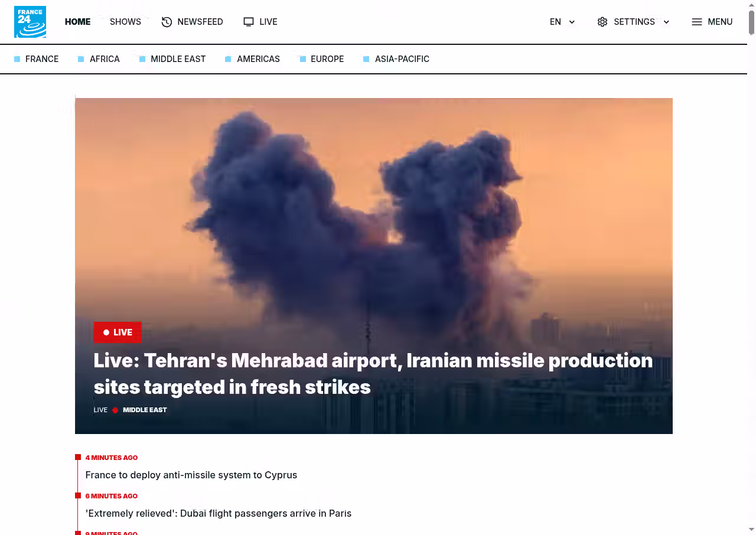Expand the EN language dropdown
Viewport: 756px width, 535px height.
(562, 22)
